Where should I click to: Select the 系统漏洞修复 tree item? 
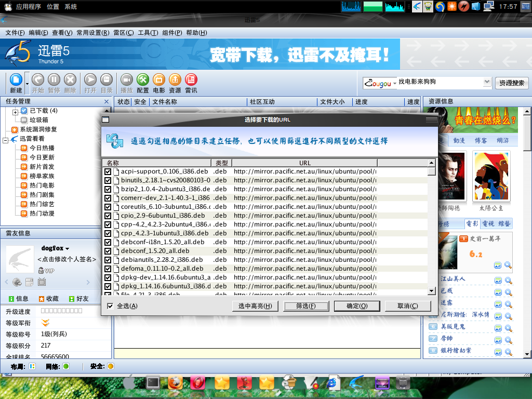click(38, 129)
